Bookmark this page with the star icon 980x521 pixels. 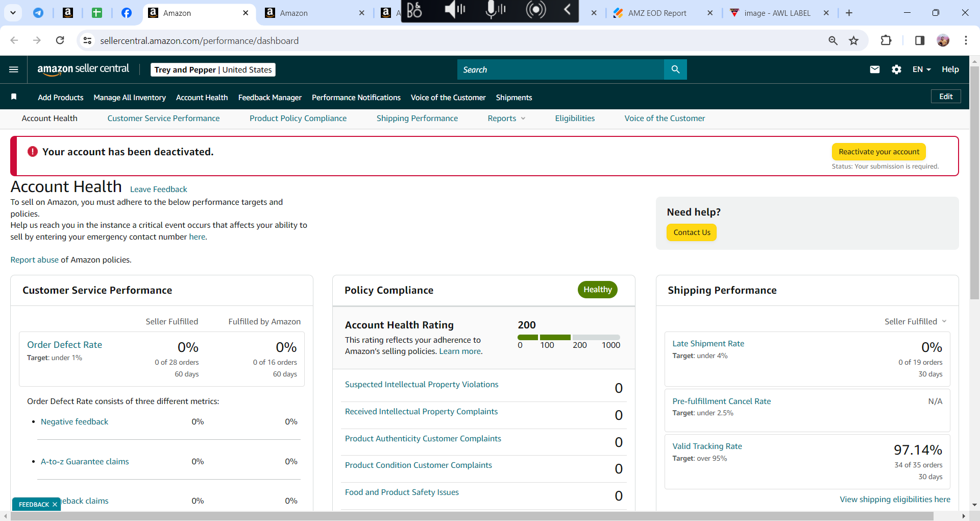click(854, 40)
